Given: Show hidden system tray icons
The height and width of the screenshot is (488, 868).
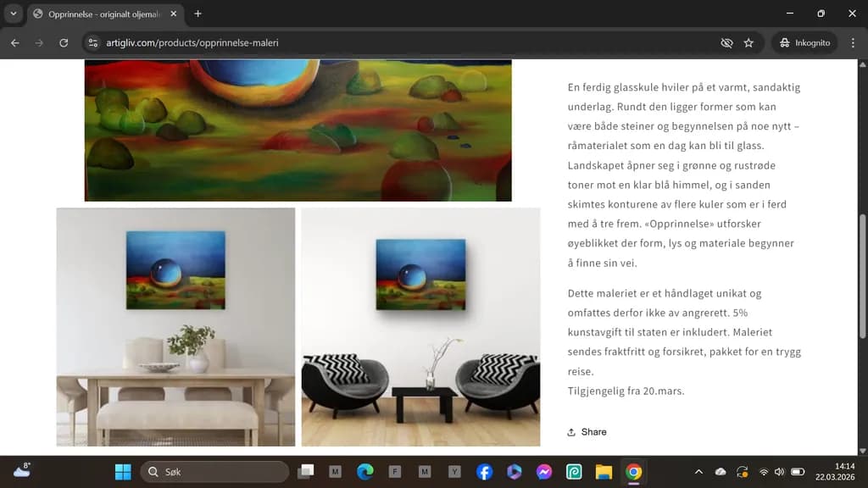Looking at the screenshot, I should click(x=698, y=472).
